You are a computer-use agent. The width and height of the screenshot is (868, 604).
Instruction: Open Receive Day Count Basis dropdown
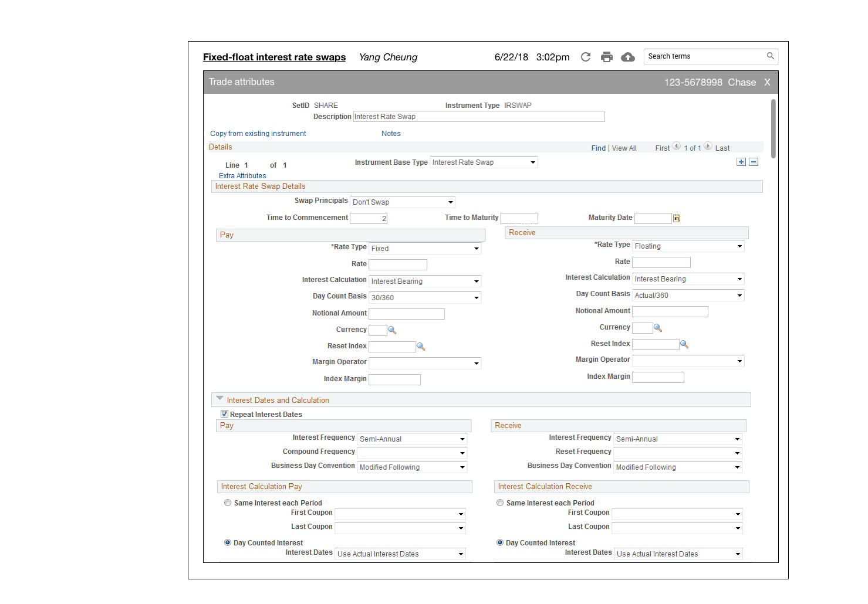pos(688,296)
